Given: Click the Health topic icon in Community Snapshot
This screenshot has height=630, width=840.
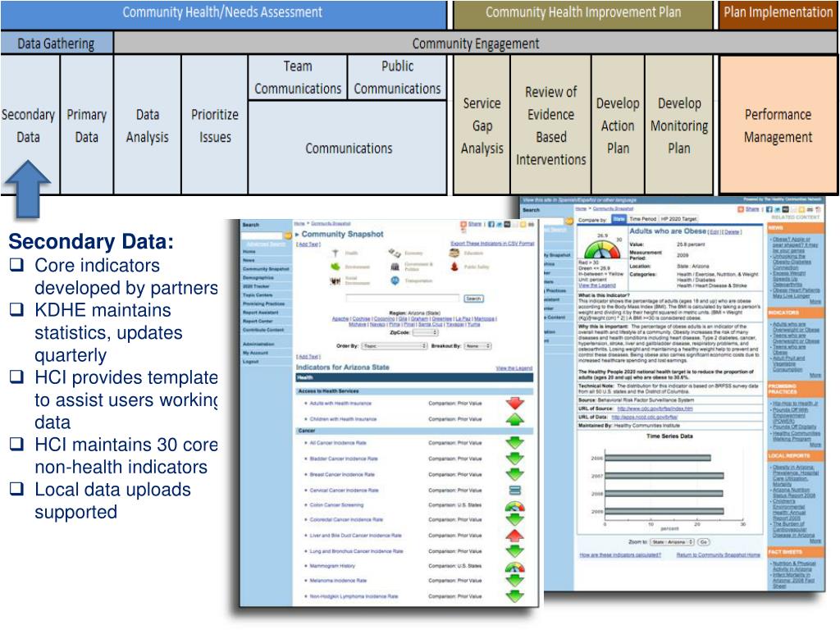Looking at the screenshot, I should (336, 253).
